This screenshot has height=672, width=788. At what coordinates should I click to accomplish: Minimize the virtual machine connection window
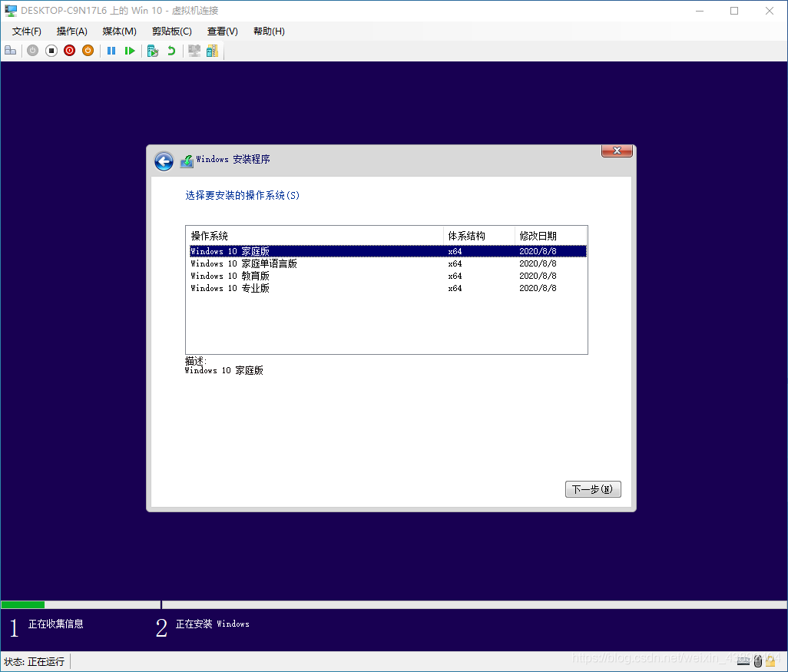click(700, 11)
